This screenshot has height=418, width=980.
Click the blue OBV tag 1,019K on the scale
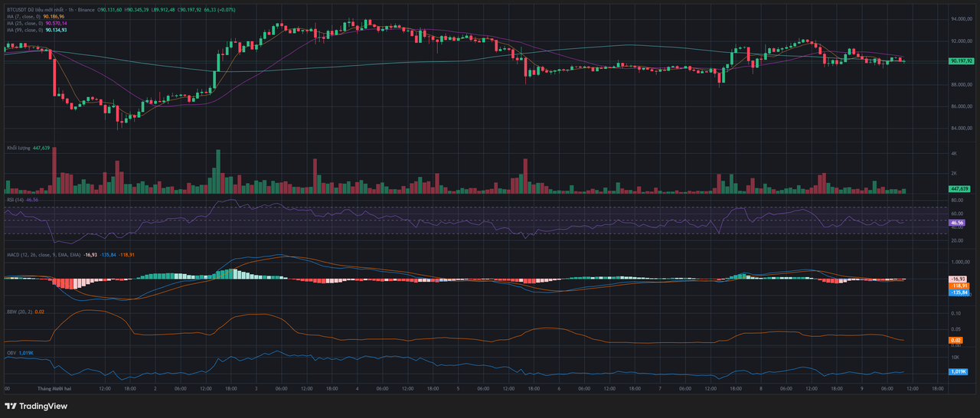coord(959,371)
